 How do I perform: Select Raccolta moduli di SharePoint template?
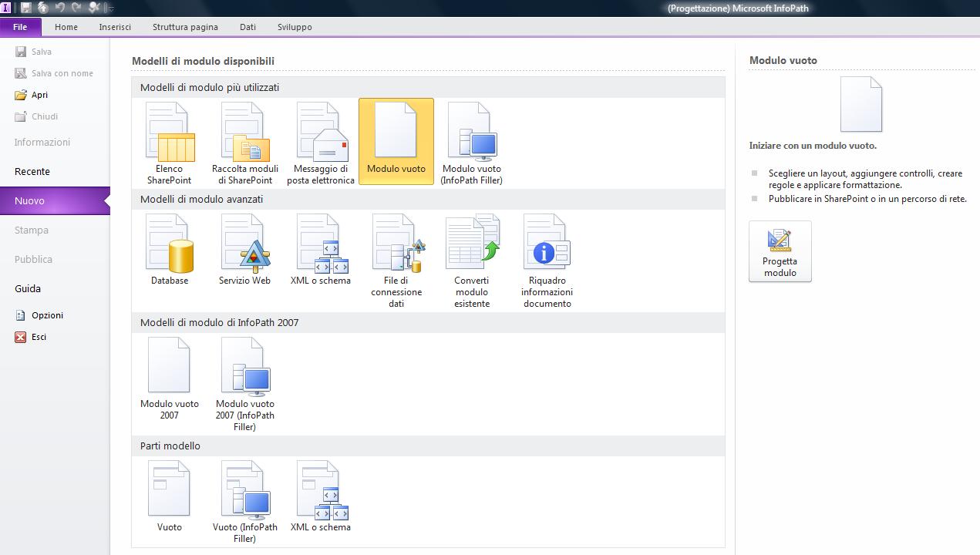click(x=245, y=143)
